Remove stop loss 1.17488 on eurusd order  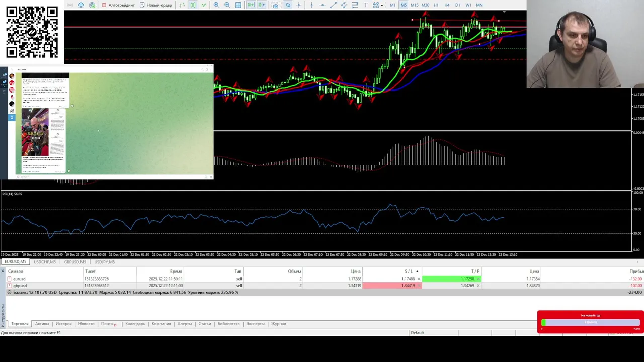pos(419,279)
